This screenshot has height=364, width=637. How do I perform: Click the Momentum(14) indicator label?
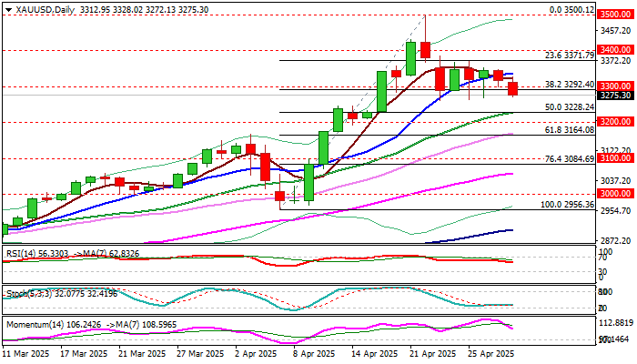[x=31, y=322]
